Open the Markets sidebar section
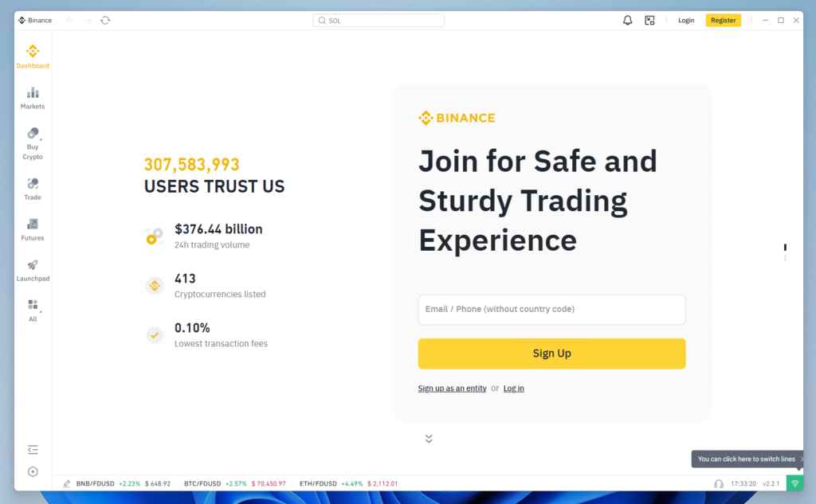 [x=33, y=98]
